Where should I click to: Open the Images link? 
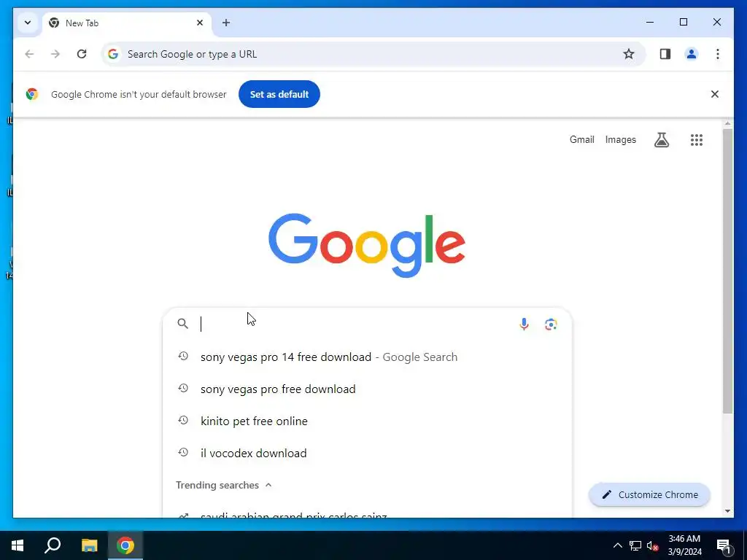(x=620, y=139)
